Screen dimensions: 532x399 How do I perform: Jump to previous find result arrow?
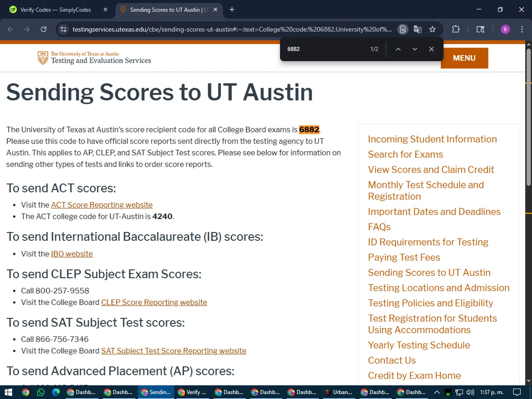pos(398,49)
